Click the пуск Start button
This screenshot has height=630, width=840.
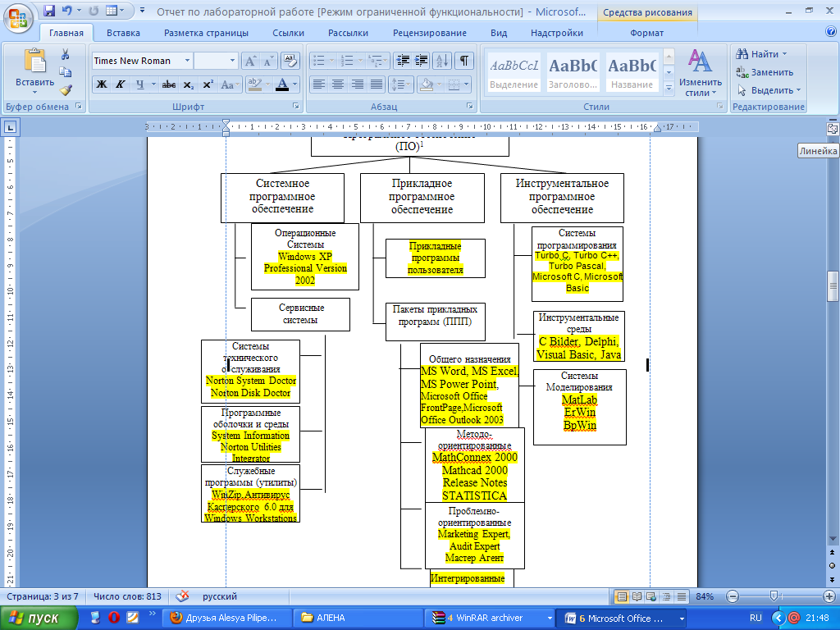click(39, 618)
